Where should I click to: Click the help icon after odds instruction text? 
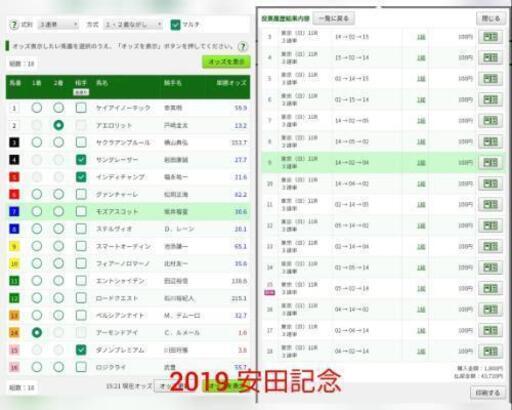pos(243,46)
